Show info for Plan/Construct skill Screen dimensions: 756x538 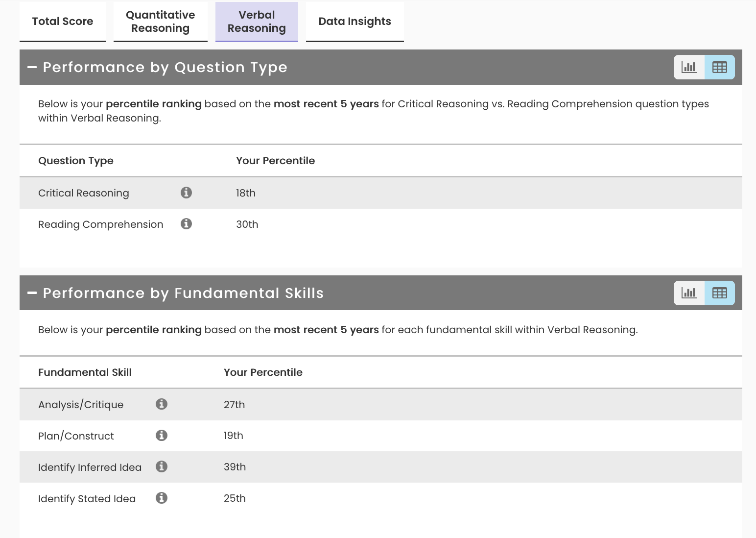point(162,436)
